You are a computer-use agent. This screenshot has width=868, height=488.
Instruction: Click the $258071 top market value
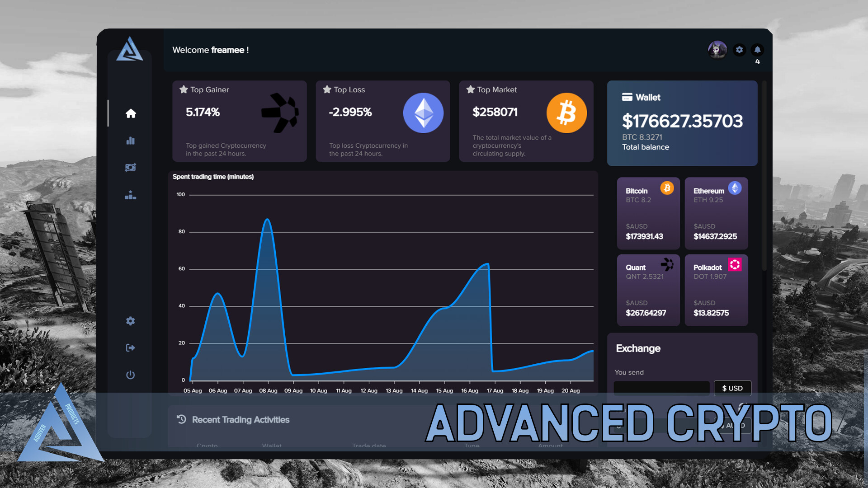click(495, 112)
